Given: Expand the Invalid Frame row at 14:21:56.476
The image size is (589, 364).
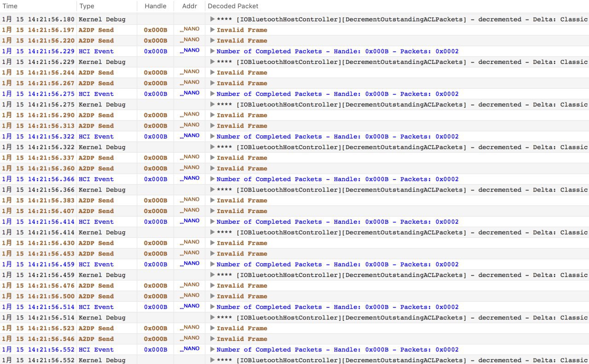Looking at the screenshot, I should coord(212,285).
